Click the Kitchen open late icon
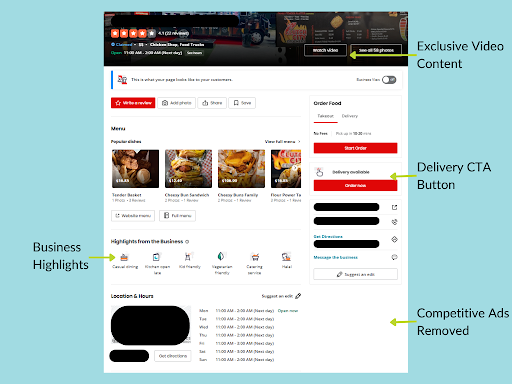This screenshot has width=512, height=384. tap(156, 257)
